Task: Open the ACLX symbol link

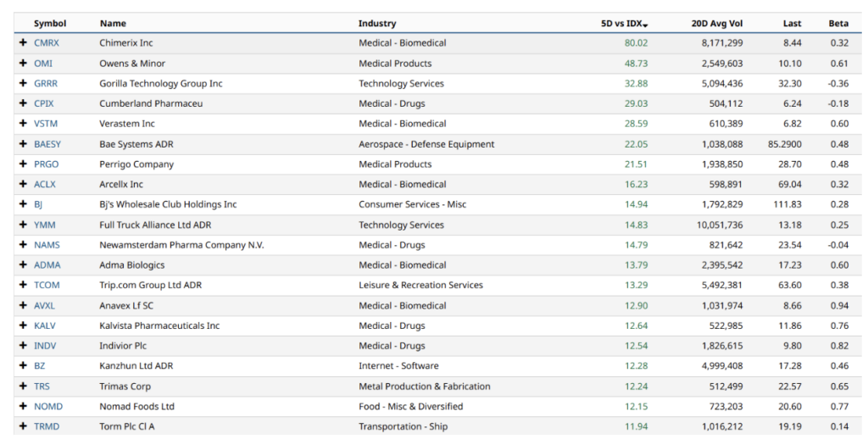Action: (45, 184)
